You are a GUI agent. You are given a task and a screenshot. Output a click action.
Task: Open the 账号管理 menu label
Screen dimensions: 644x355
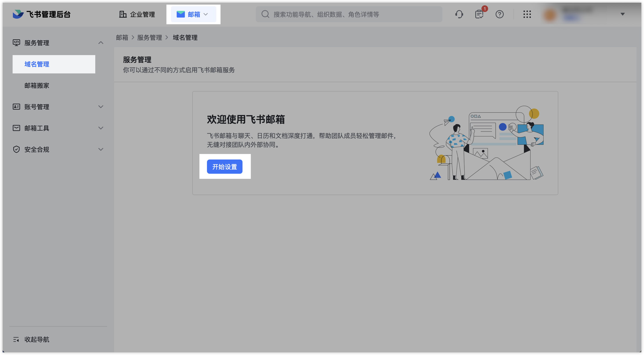37,107
